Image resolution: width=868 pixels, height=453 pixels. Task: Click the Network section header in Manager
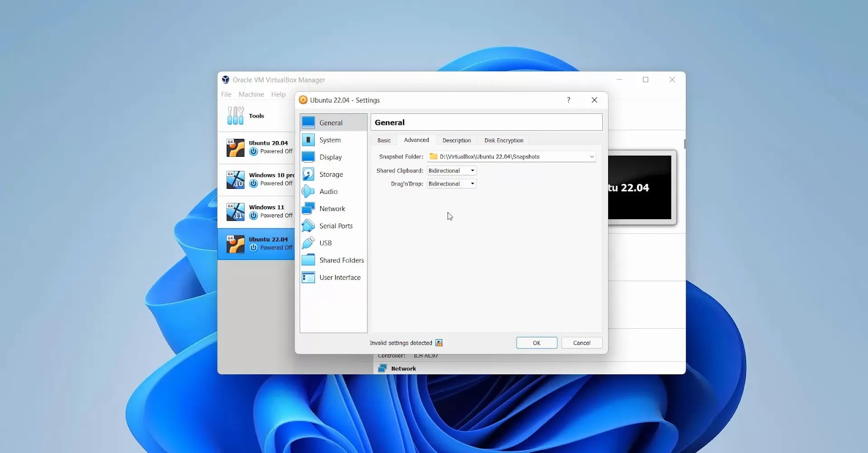[404, 368]
